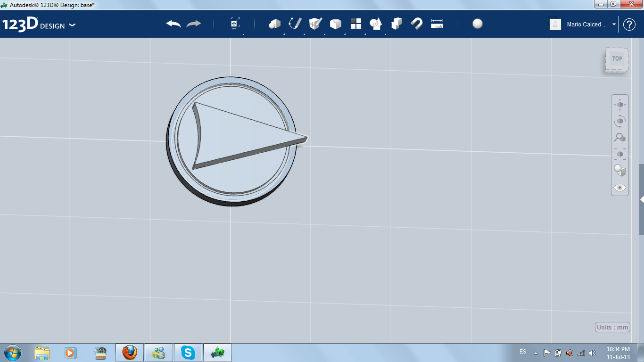Open the Help question mark
This screenshot has height=362, width=644.
[x=629, y=25]
